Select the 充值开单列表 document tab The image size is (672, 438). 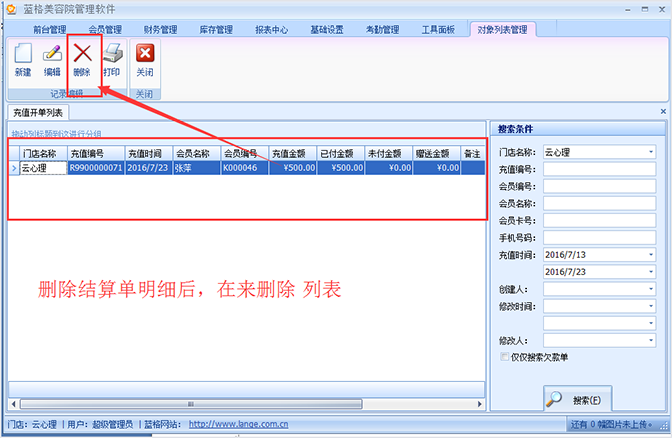point(38,113)
